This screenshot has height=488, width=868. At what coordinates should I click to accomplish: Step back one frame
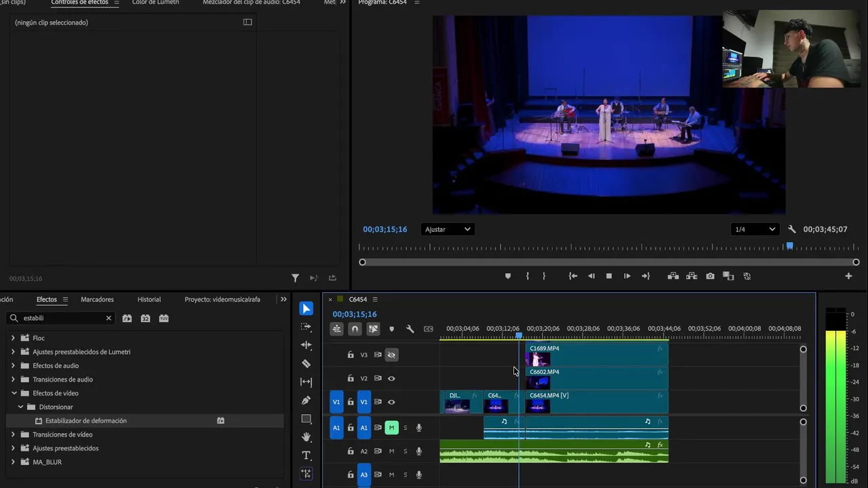click(591, 276)
